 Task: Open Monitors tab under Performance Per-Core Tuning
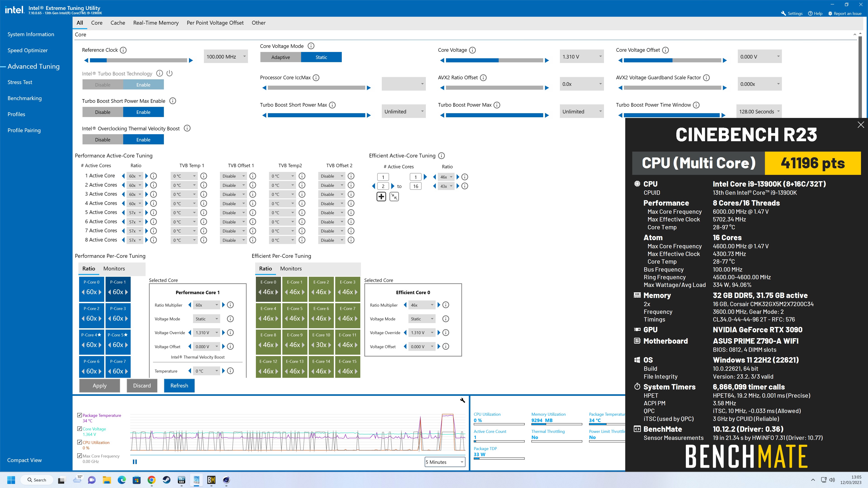pos(114,269)
